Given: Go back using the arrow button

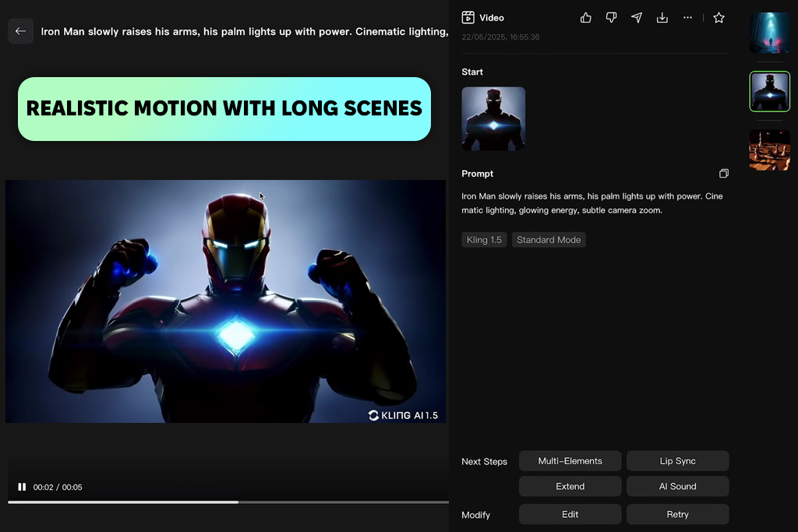Looking at the screenshot, I should pyautogui.click(x=20, y=31).
